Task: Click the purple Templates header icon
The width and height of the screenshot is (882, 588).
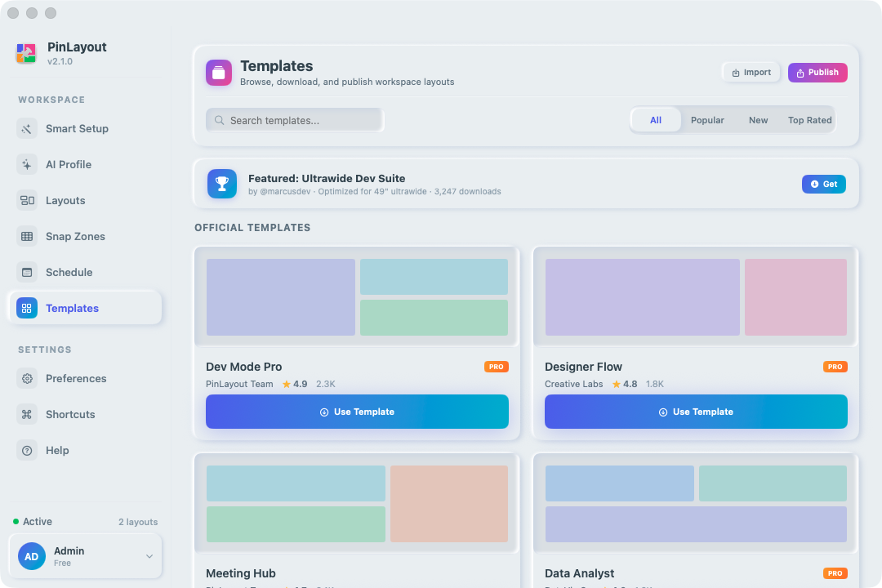Action: tap(219, 73)
